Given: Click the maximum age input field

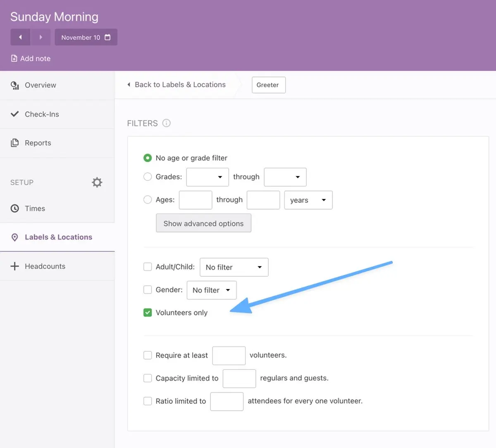Looking at the screenshot, I should [x=263, y=200].
